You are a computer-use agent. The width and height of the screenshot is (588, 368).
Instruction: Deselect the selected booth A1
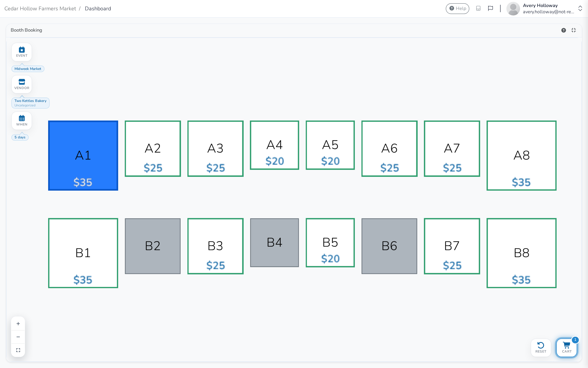83,155
